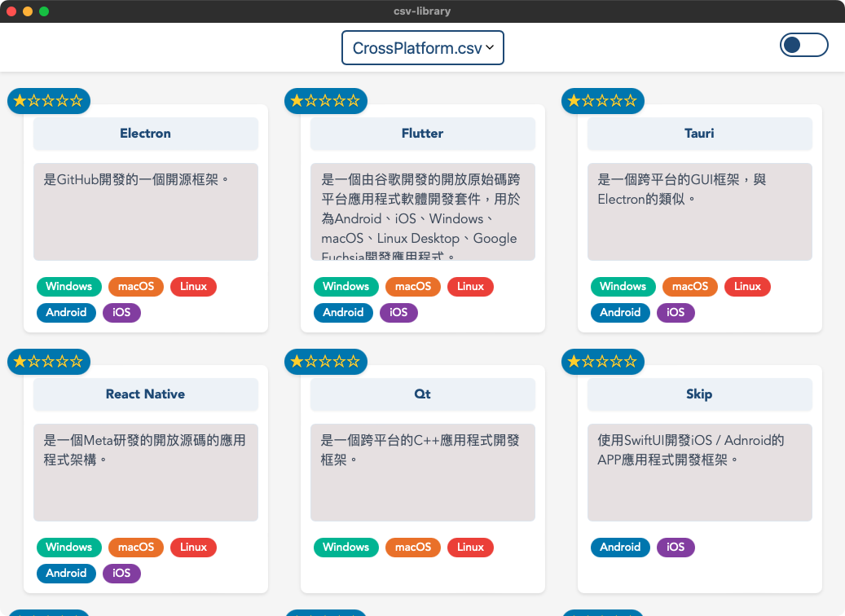Click the description mentioning "Electron的類似"
845x616 pixels.
coord(699,212)
